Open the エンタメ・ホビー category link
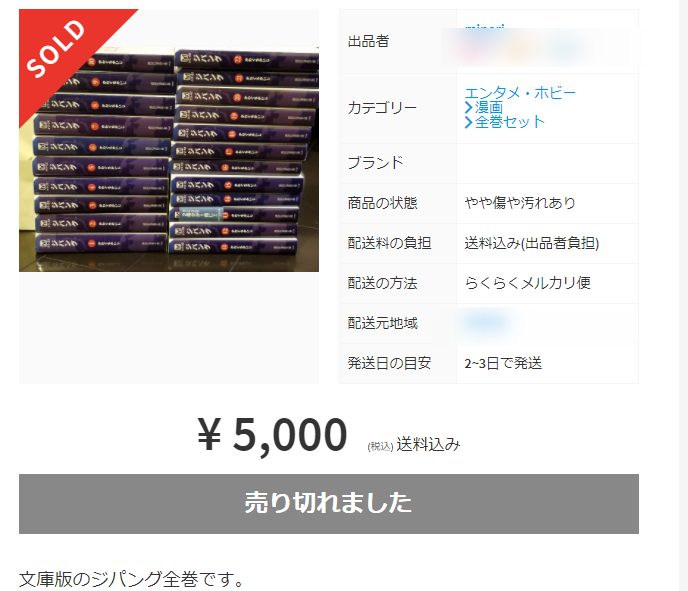Image resolution: width=688 pixels, height=591 pixels. (x=520, y=93)
